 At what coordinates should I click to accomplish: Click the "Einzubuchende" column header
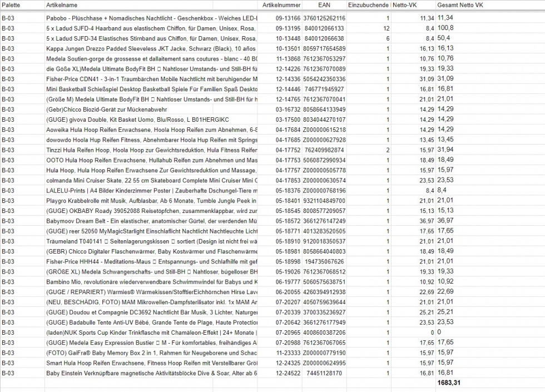pyautogui.click(x=368, y=5)
